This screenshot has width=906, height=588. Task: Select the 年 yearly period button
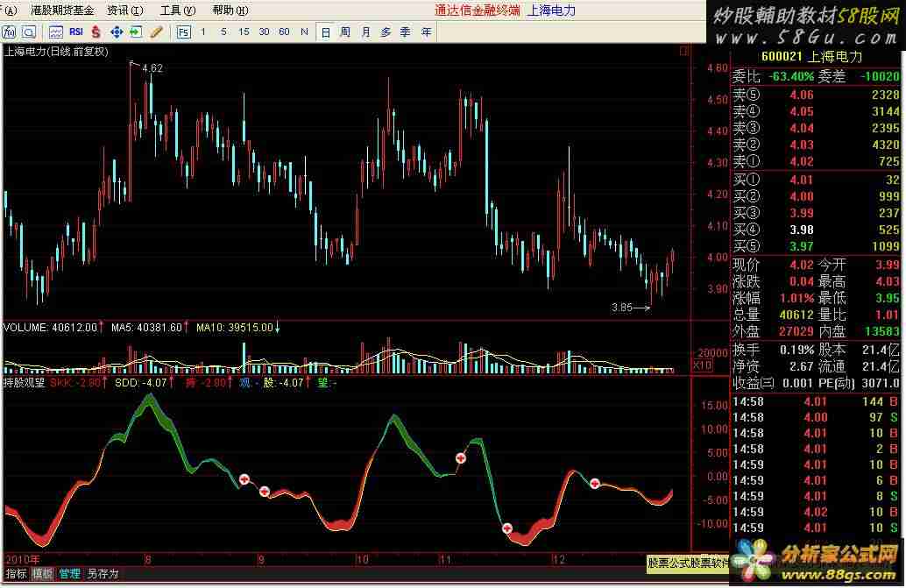click(427, 32)
